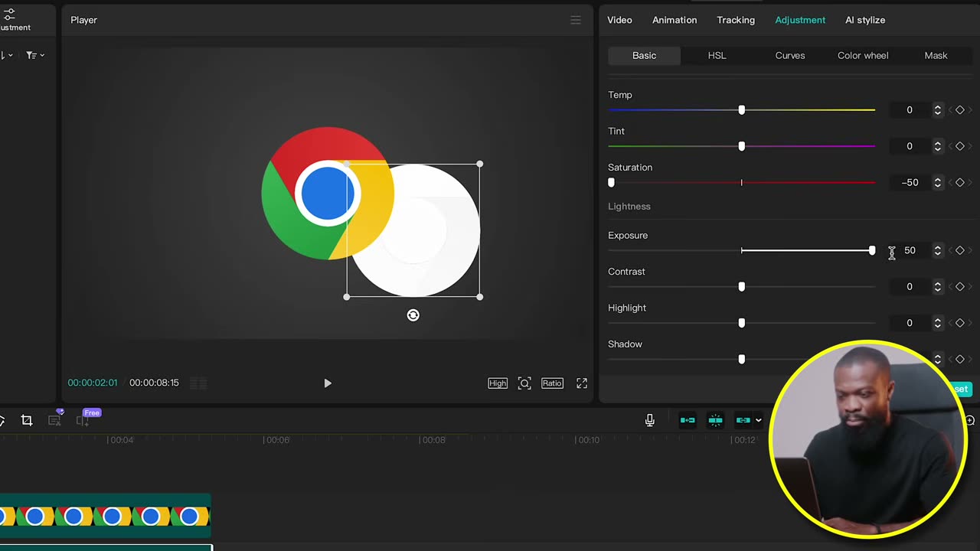Add a keyframe for Temp
Image resolution: width=980 pixels, height=551 pixels.
pos(960,110)
